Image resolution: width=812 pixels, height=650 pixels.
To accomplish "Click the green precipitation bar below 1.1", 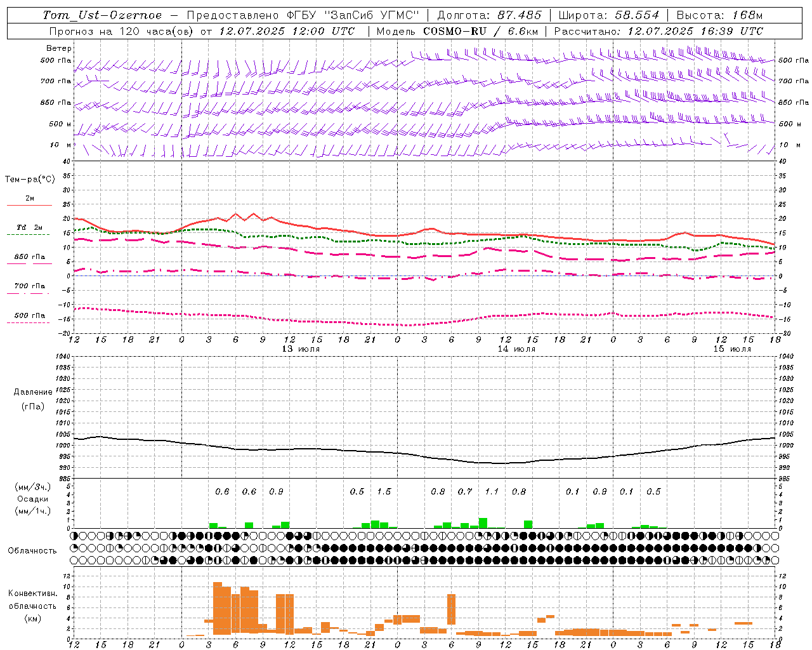I will tap(483, 523).
